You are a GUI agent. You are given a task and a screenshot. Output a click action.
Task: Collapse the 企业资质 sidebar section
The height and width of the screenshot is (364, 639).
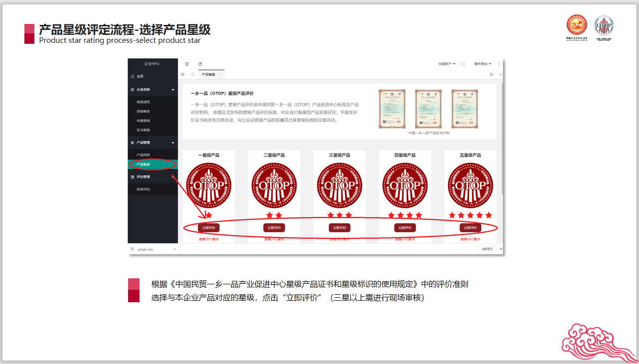tap(173, 90)
